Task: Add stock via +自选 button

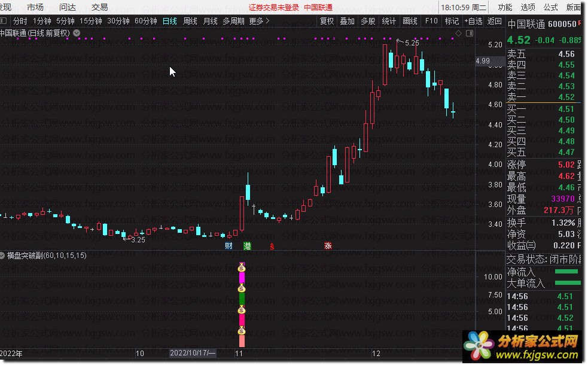Action: 473,21
